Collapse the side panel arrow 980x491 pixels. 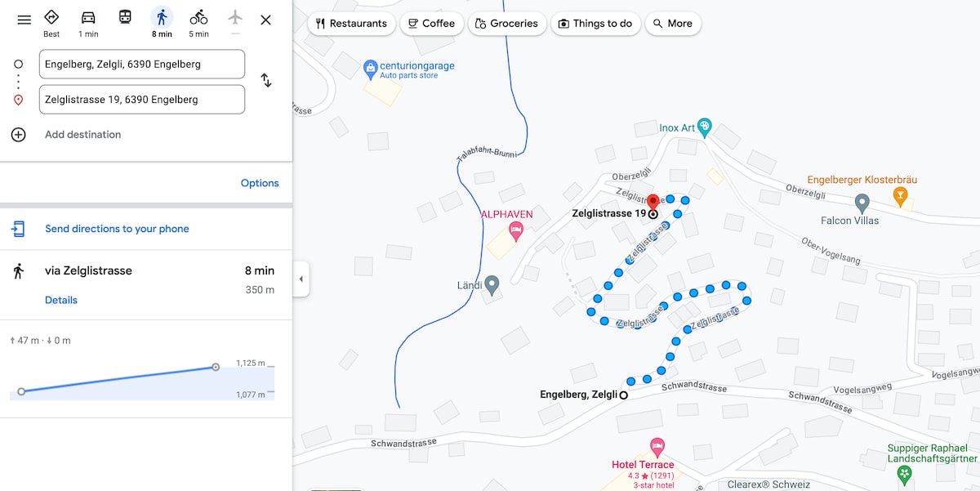[301, 279]
